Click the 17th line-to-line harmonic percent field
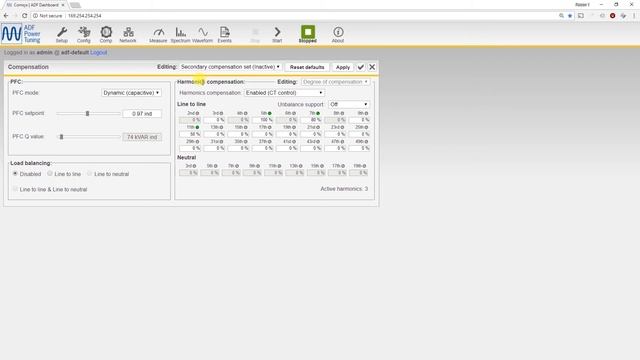This screenshot has width=640, height=360. [262, 134]
